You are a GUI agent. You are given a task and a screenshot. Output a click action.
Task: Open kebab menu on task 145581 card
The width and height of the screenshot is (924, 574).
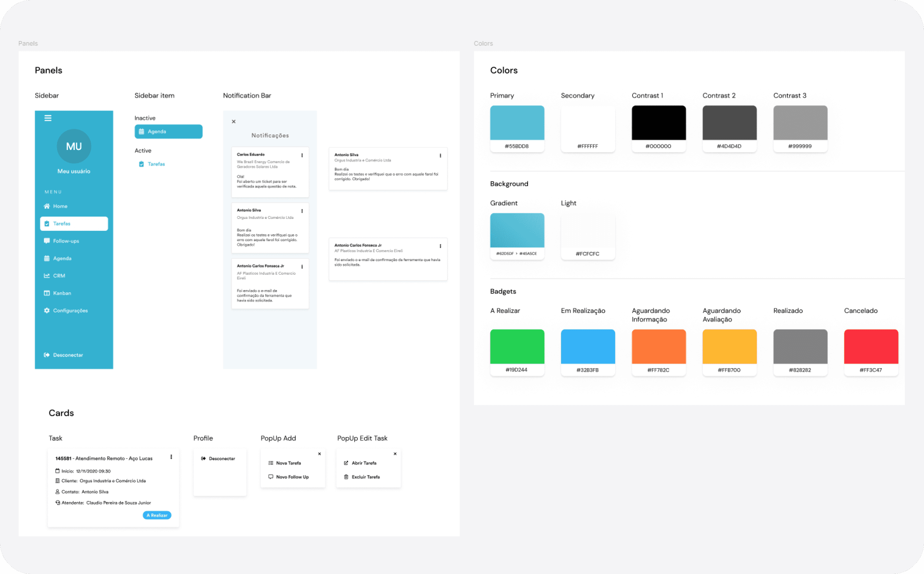(171, 457)
